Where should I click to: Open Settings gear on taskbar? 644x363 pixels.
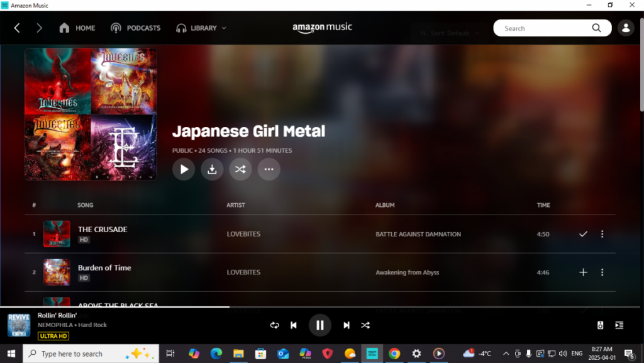point(416,354)
